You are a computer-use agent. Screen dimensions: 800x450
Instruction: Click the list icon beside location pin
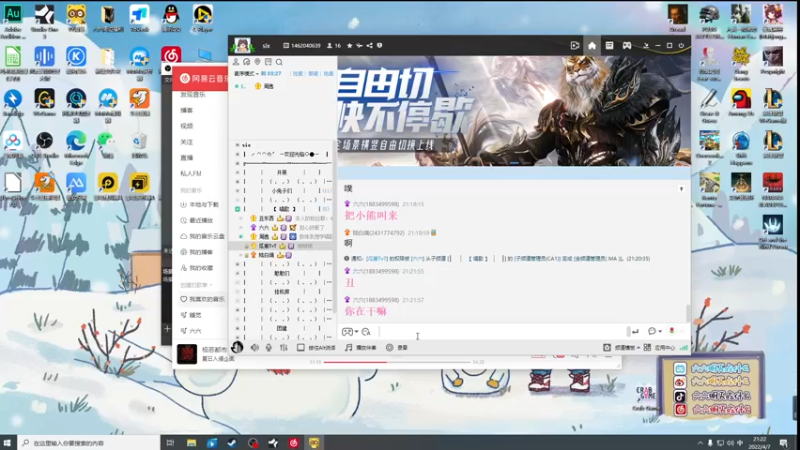point(268,62)
